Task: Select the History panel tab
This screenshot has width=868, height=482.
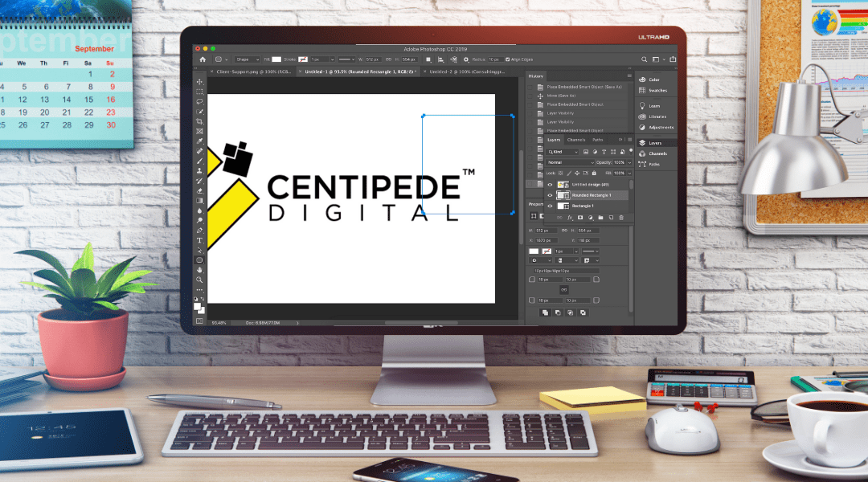Action: [x=536, y=76]
